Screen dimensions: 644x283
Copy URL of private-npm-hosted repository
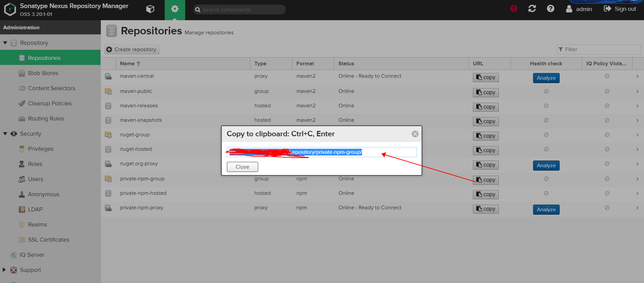coord(486,194)
